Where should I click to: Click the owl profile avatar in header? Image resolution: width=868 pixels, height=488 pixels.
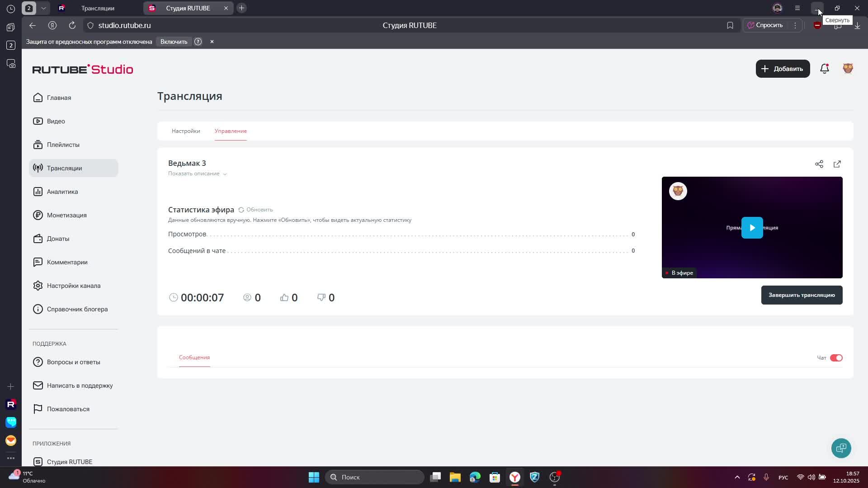coord(848,68)
